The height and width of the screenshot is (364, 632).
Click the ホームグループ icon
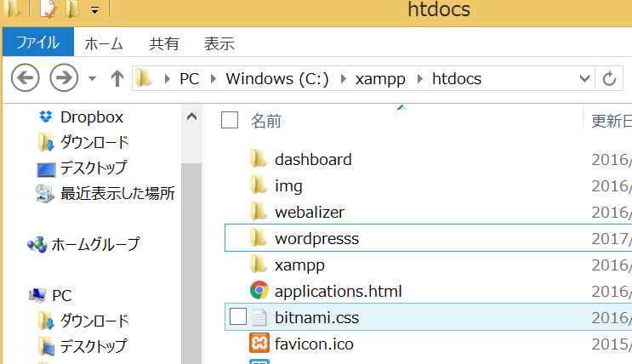click(x=37, y=244)
